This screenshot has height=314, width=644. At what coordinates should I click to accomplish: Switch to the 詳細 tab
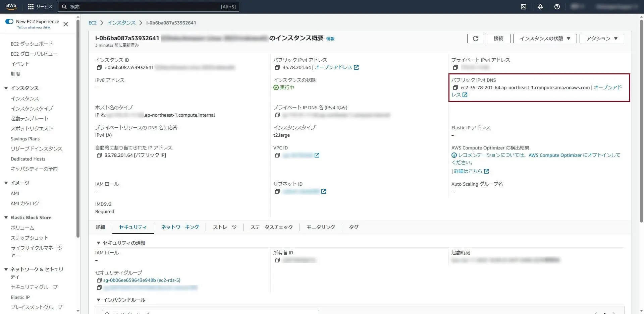[100, 227]
